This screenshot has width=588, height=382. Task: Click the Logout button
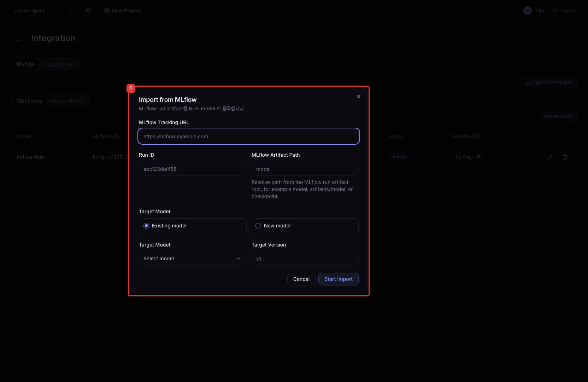pyautogui.click(x=564, y=11)
